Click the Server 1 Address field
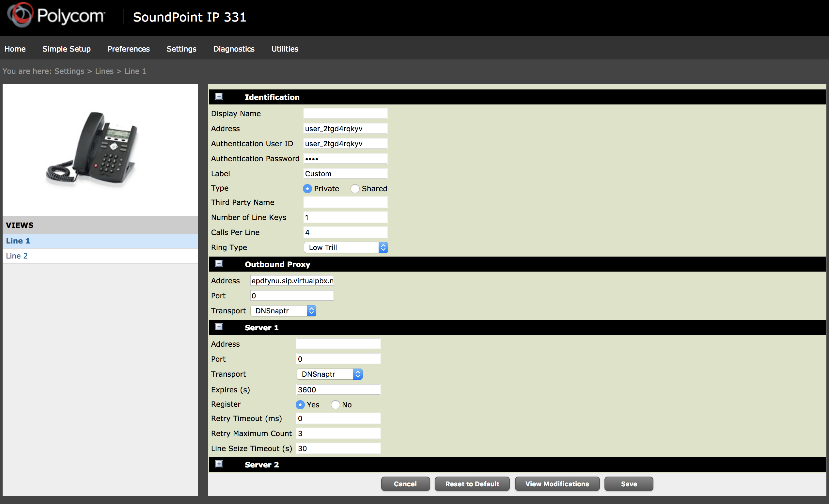829x504 pixels. pyautogui.click(x=338, y=344)
